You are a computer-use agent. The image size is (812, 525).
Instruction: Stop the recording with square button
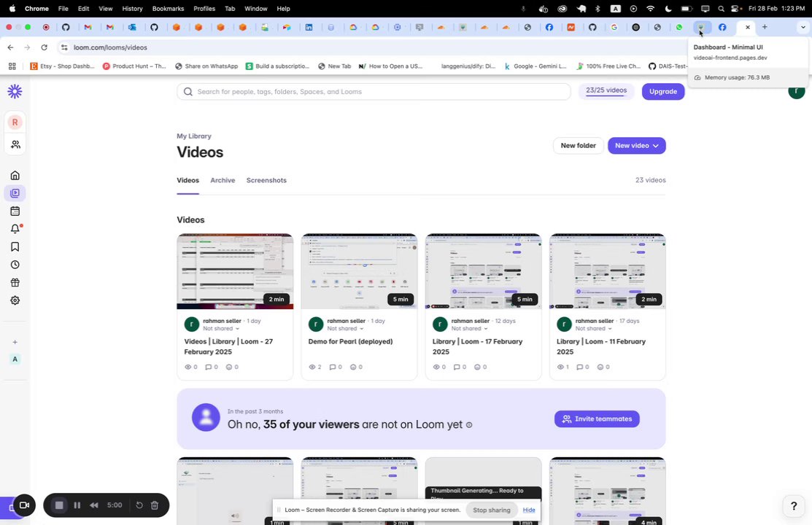pos(59,505)
